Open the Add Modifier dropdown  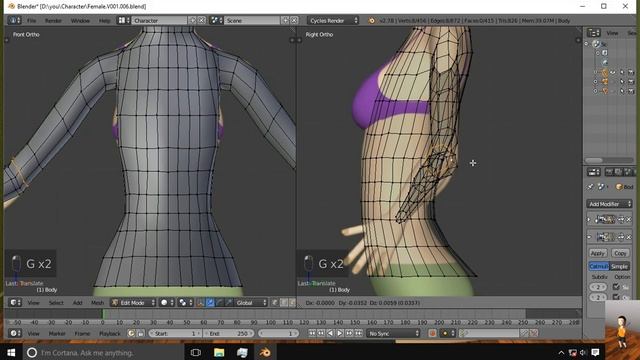609,204
